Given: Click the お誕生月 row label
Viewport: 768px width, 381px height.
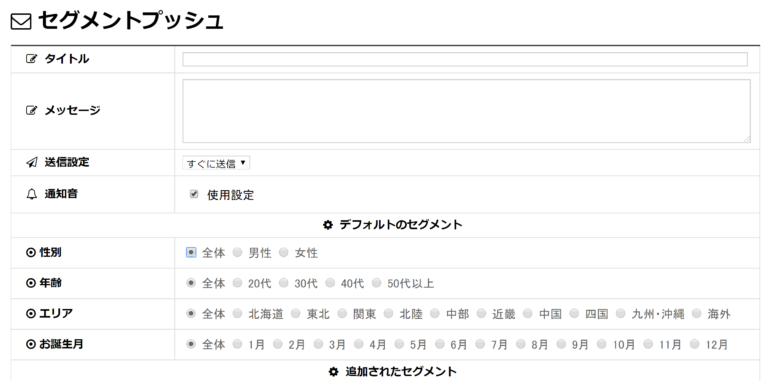Looking at the screenshot, I should tap(61, 345).
